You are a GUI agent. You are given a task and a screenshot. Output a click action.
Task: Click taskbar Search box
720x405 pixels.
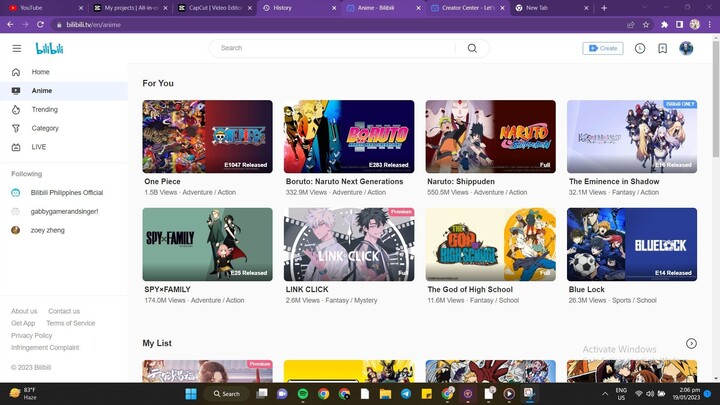[228, 394]
